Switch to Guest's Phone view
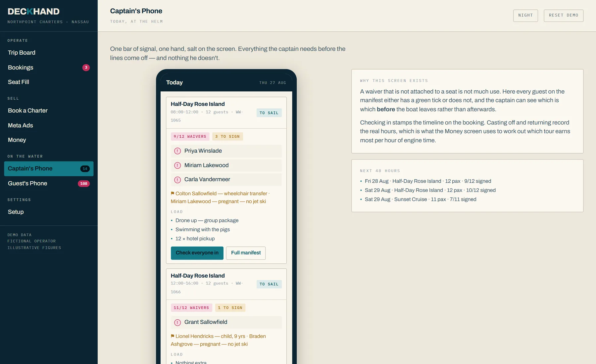This screenshot has height=364, width=596. click(x=49, y=183)
